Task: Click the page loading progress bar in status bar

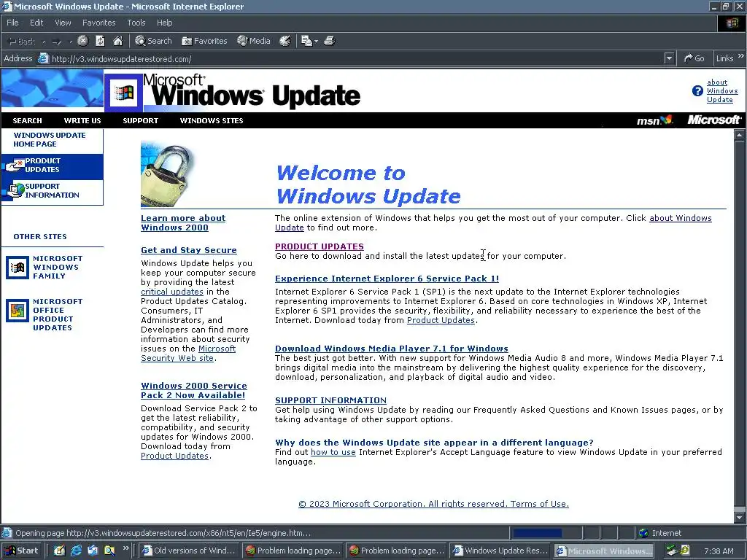Action: coord(545,533)
